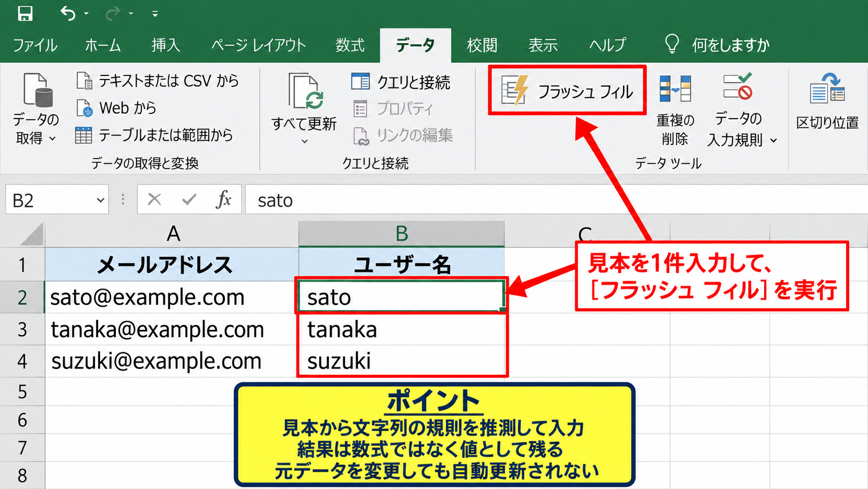Switch to the 表示 tab
Screen dimensions: 868x489
543,45
